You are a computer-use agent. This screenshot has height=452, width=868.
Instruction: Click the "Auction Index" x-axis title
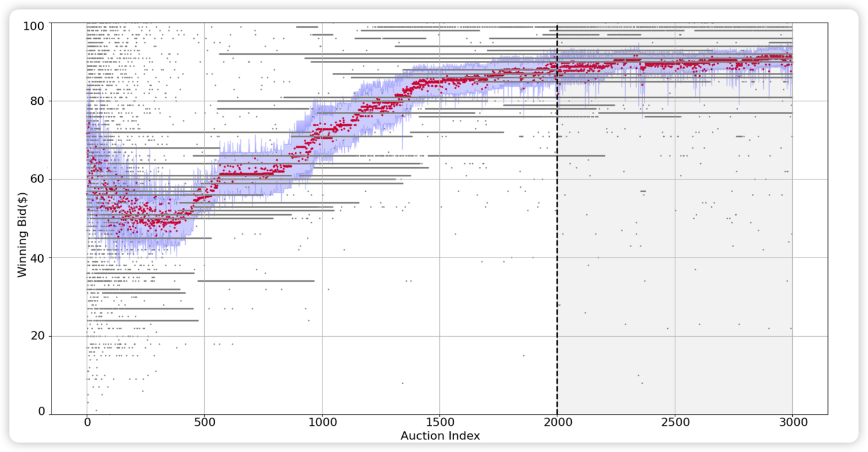[440, 436]
